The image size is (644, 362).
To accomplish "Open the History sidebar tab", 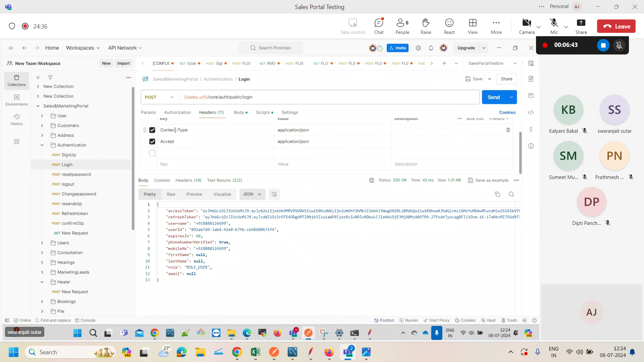I will click(16, 120).
